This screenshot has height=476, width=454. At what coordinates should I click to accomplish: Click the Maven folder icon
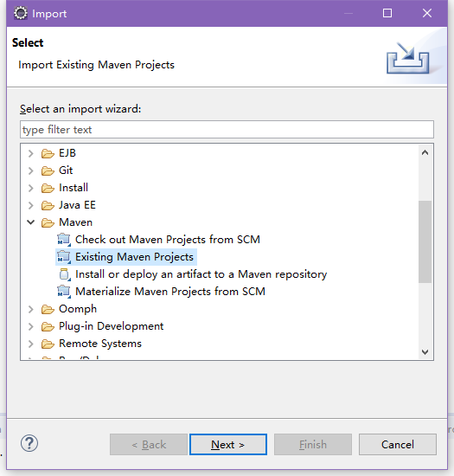click(48, 222)
